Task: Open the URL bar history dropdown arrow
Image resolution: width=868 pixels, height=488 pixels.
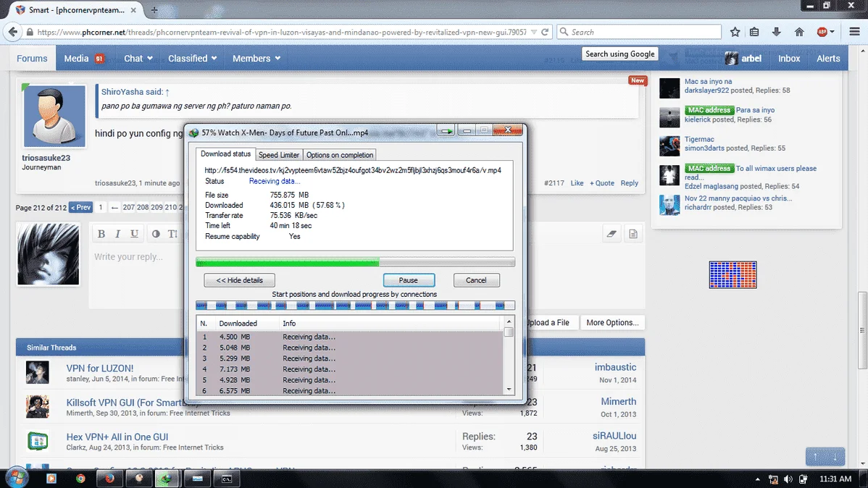Action: (x=534, y=32)
